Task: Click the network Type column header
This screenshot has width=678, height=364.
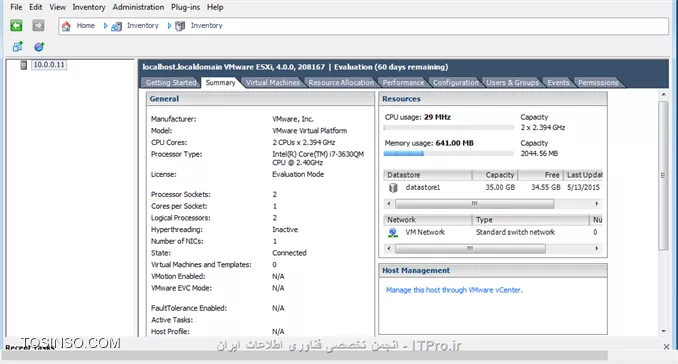Action: (x=531, y=220)
